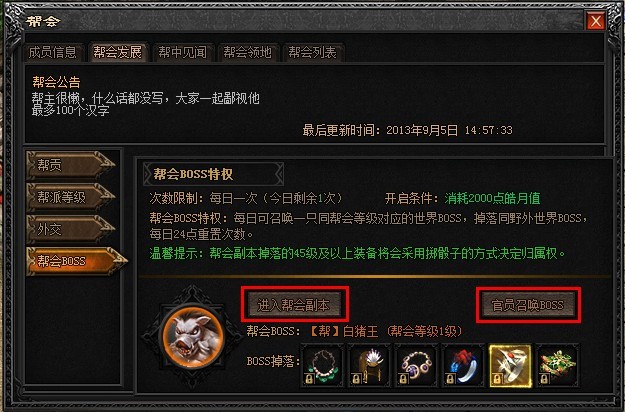The height and width of the screenshot is (412, 625).
Task: View the 帮会列表 tab
Action: 313,52
